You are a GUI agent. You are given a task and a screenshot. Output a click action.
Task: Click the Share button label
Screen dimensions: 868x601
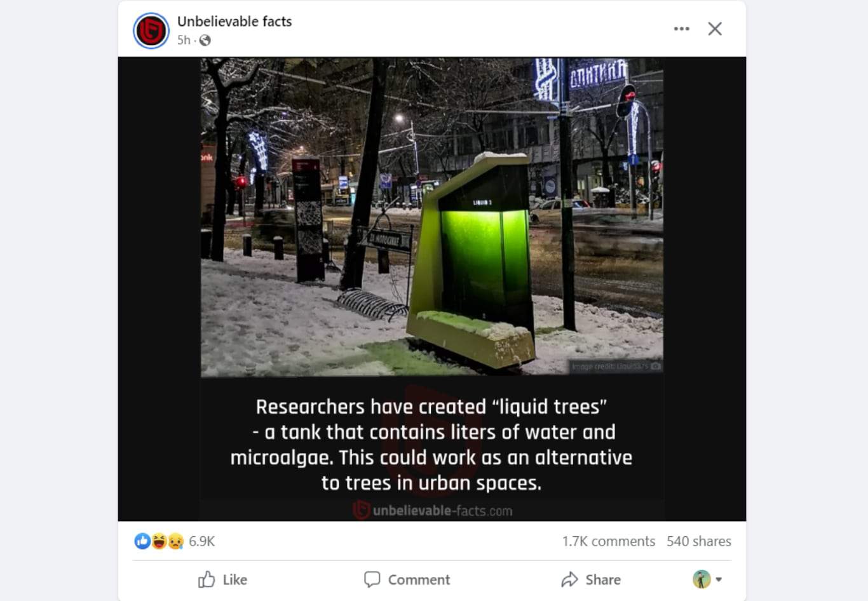click(x=603, y=579)
